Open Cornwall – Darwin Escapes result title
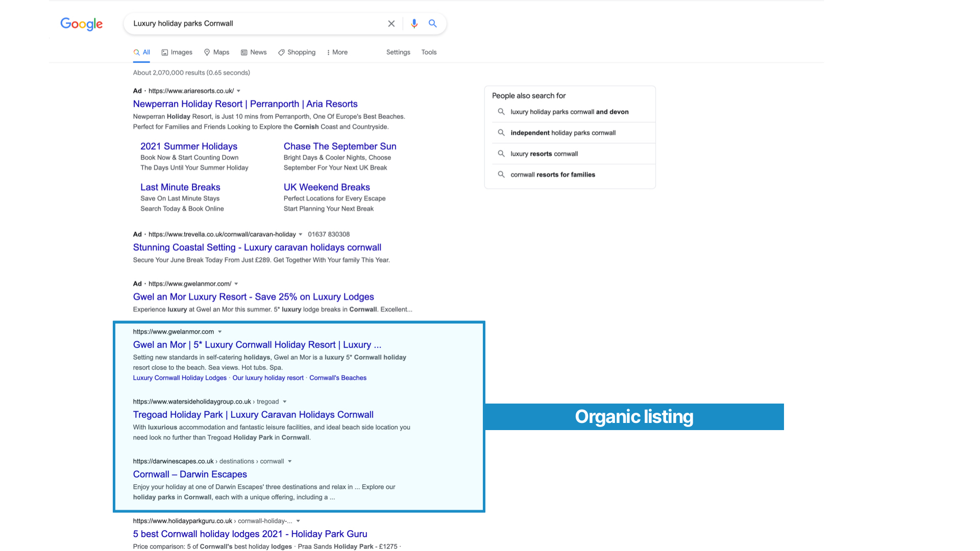Image resolution: width=980 pixels, height=551 pixels. pos(190,474)
